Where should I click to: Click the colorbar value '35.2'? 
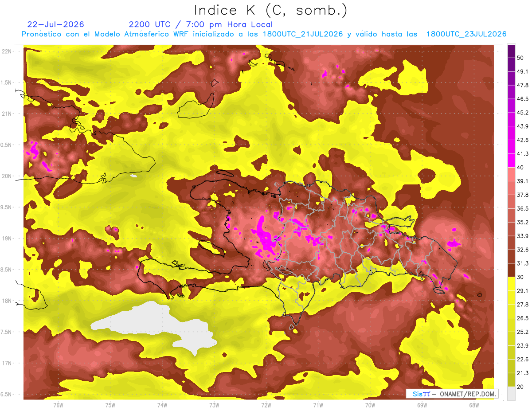click(523, 222)
